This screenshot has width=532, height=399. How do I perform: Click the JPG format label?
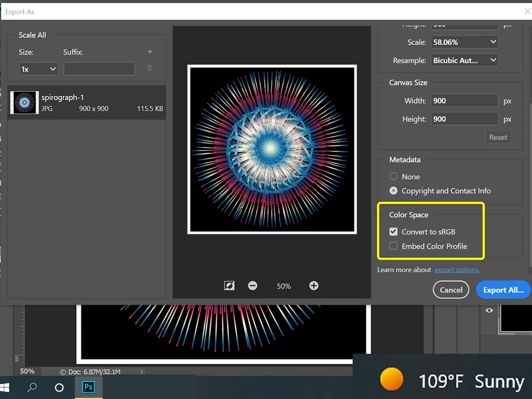click(x=47, y=109)
